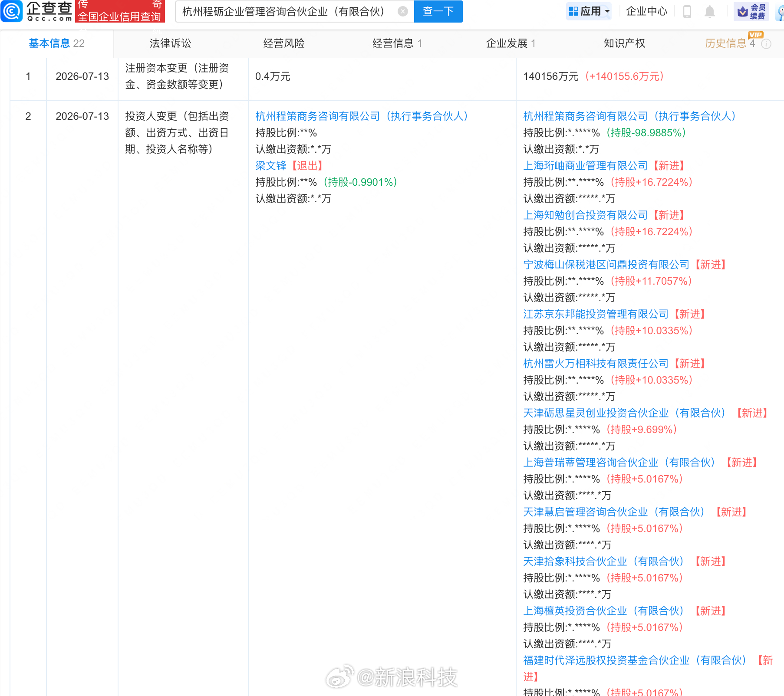
Task: Clear the search box with X icon
Action: pos(403,11)
